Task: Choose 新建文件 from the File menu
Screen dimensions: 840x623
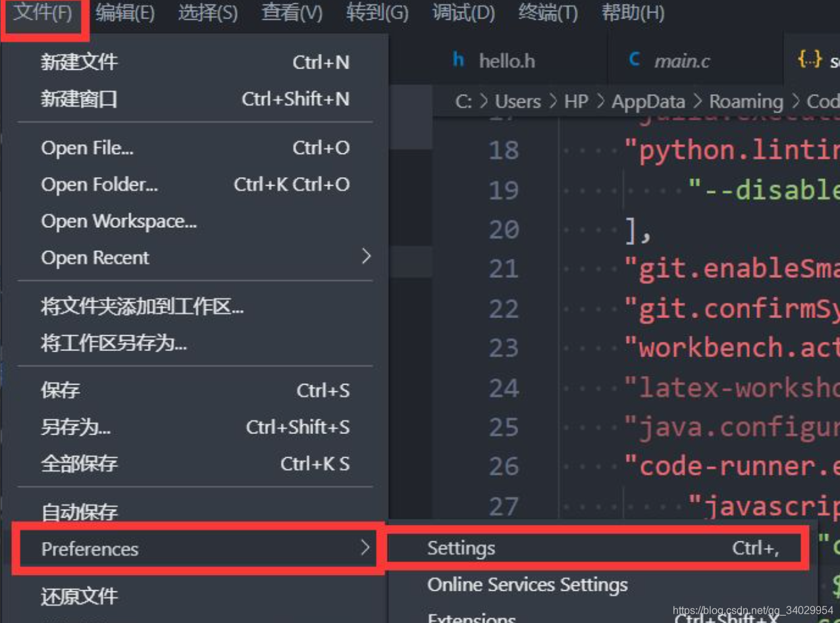Action: tap(195, 62)
